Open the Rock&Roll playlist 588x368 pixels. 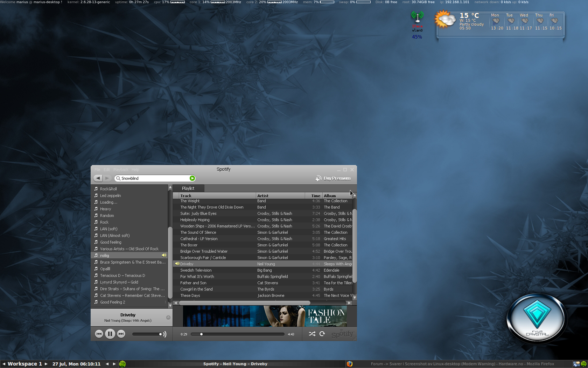129,189
